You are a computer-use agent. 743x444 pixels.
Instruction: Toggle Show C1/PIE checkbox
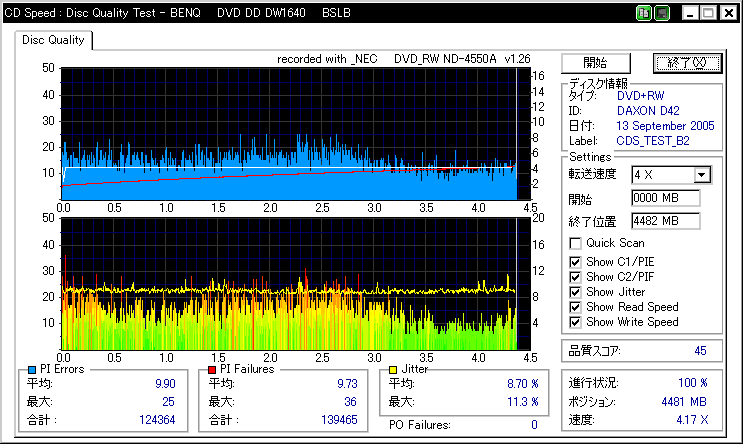click(575, 262)
